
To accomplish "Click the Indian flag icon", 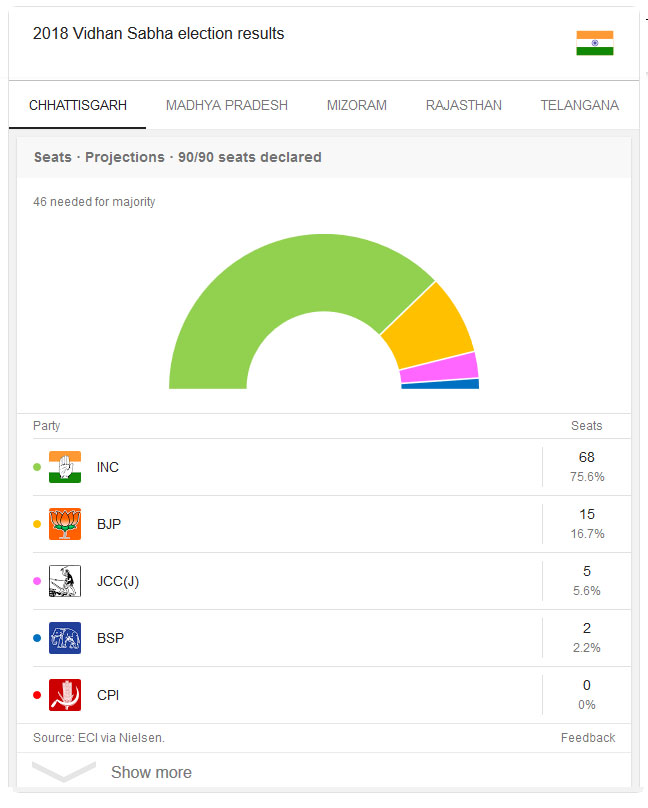I will click(594, 43).
